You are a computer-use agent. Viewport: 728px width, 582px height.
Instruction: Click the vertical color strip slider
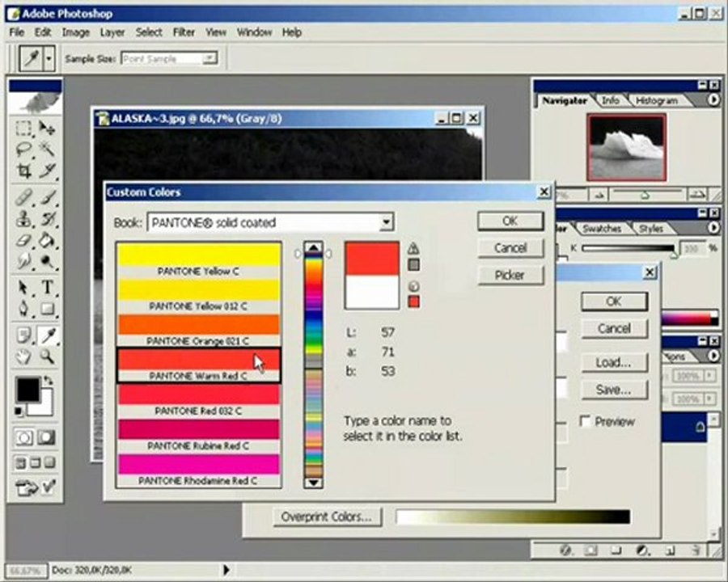[313, 365]
